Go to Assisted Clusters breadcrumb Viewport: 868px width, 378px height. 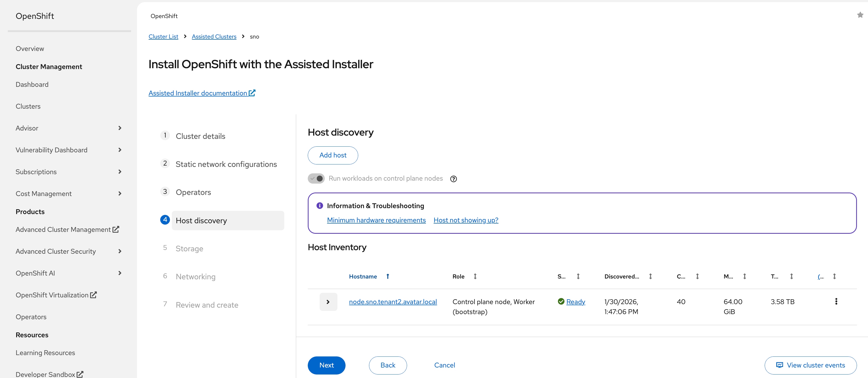click(214, 36)
